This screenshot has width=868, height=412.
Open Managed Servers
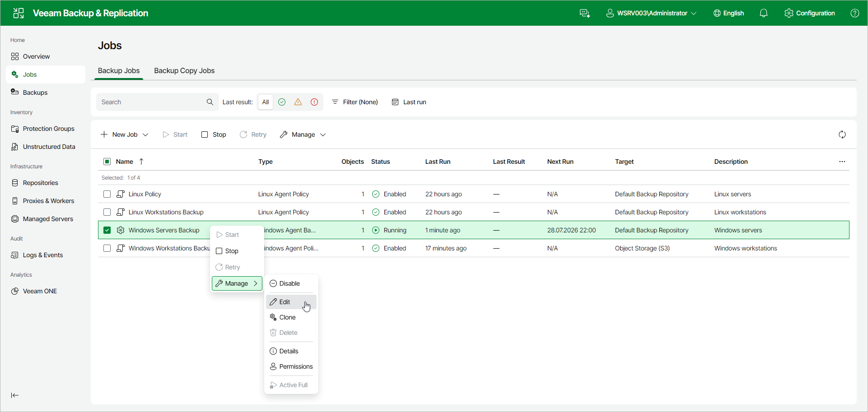(x=46, y=219)
